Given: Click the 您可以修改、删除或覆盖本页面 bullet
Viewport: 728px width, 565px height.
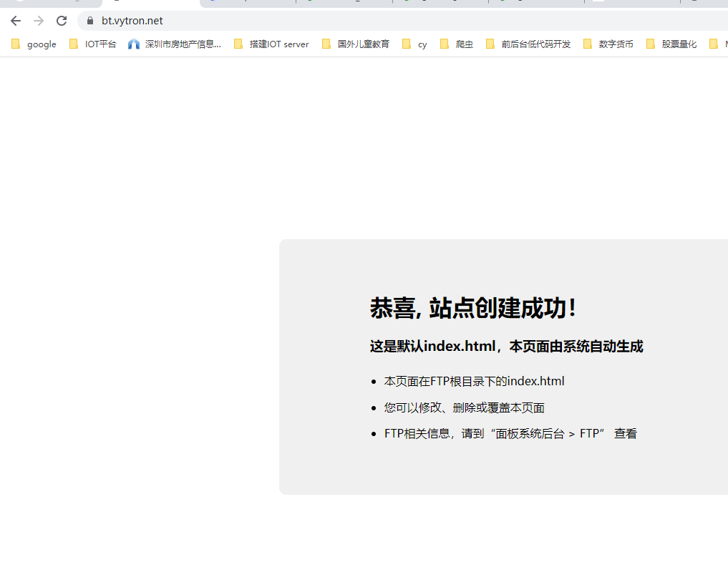Looking at the screenshot, I should [x=464, y=408].
